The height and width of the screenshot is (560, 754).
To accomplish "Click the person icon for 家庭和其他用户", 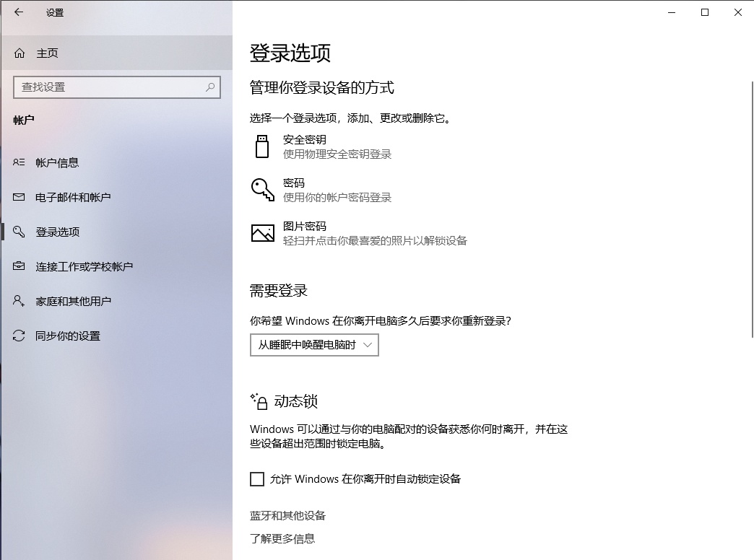I will 19,301.
